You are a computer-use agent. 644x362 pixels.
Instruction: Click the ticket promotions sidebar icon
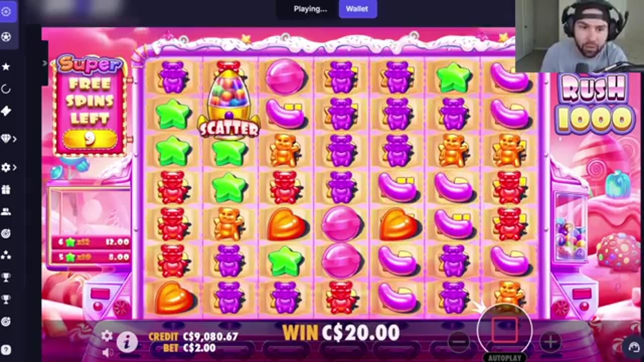pyautogui.click(x=6, y=111)
